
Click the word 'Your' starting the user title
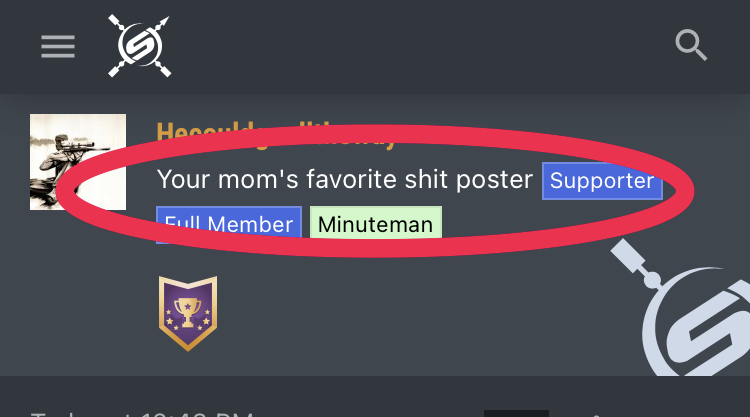[x=181, y=180]
